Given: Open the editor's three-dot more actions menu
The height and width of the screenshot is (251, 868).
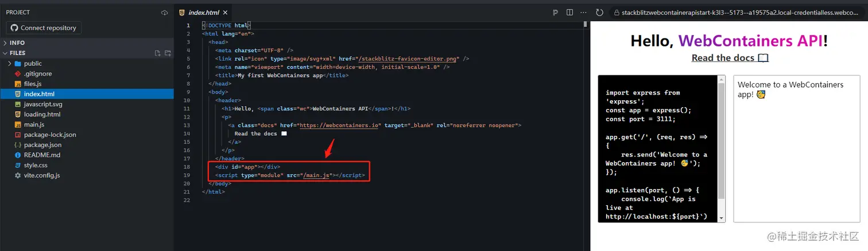Looking at the screenshot, I should pos(584,12).
